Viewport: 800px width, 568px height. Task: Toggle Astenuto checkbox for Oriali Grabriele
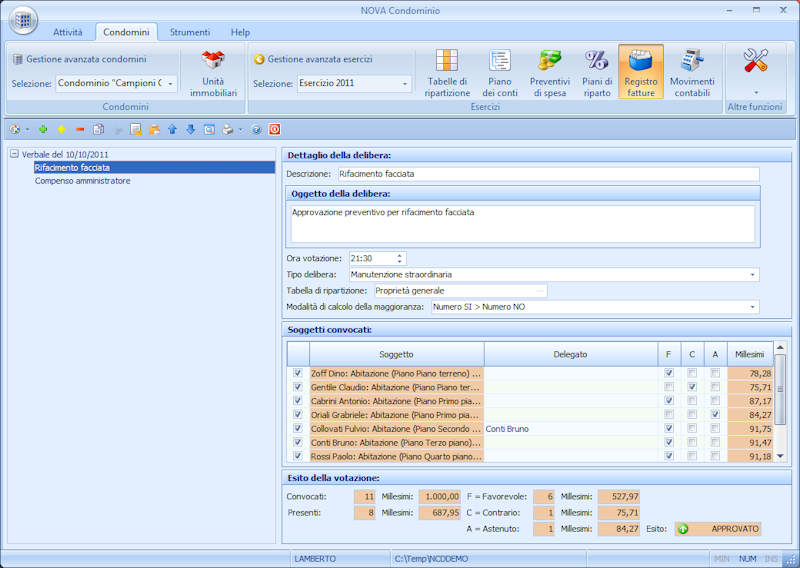pyautogui.click(x=715, y=414)
